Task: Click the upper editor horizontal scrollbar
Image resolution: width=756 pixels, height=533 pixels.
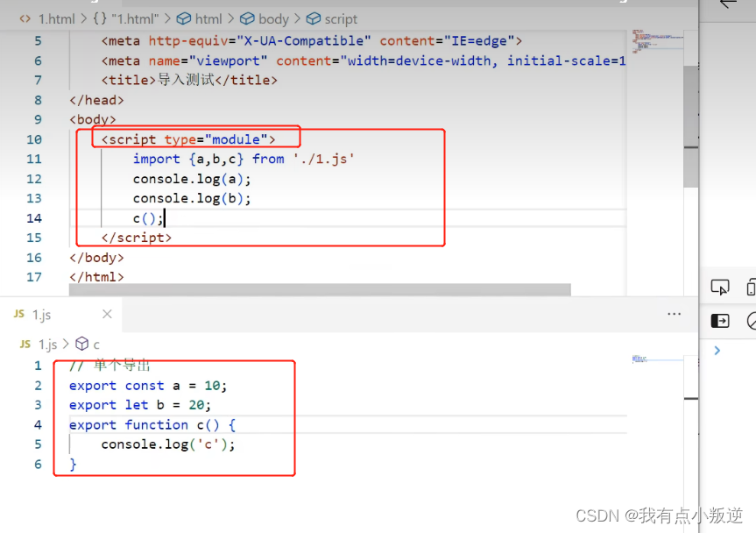Action: 320,290
